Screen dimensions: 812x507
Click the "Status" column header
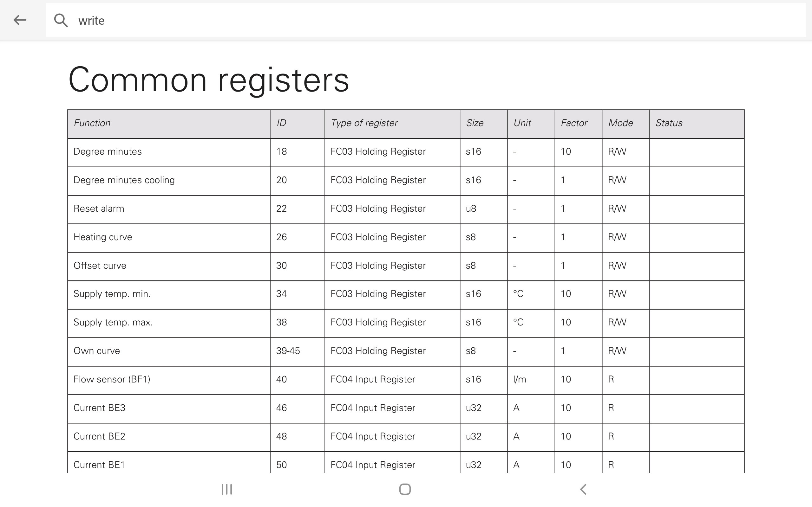pyautogui.click(x=669, y=123)
